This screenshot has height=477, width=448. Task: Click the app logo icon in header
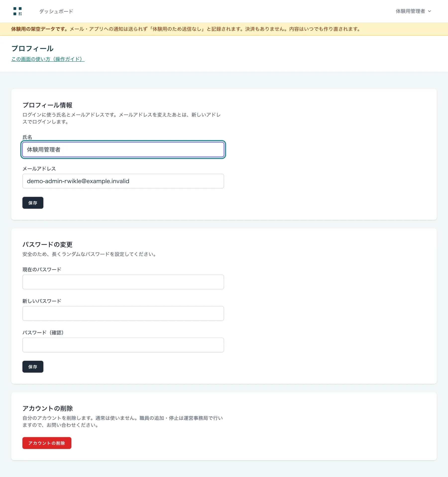coord(17,11)
